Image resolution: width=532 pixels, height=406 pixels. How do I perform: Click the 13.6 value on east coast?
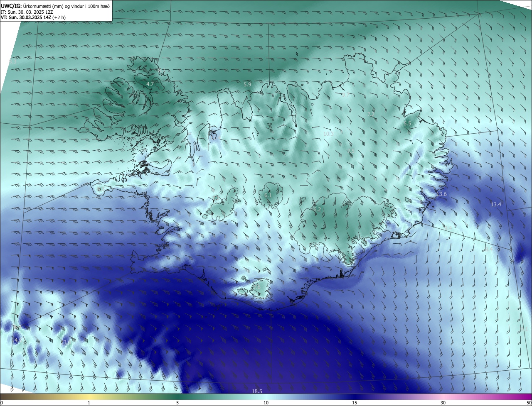point(441,194)
